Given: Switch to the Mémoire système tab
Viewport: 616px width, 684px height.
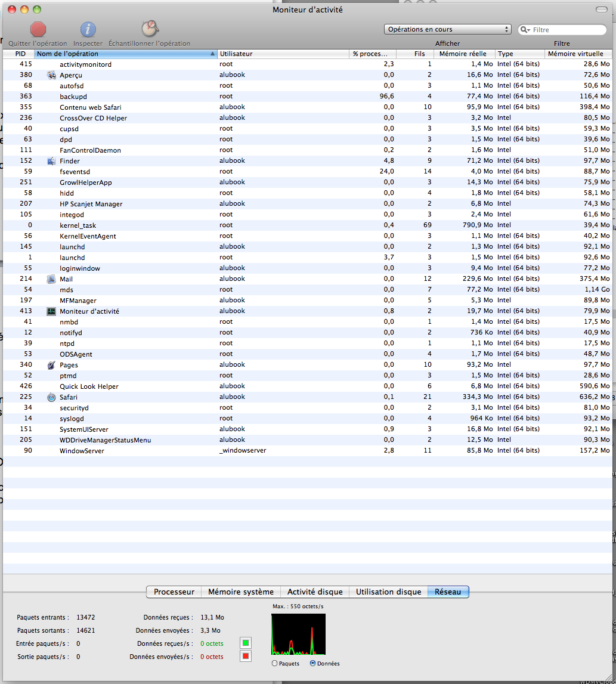Looking at the screenshot, I should pyautogui.click(x=241, y=592).
